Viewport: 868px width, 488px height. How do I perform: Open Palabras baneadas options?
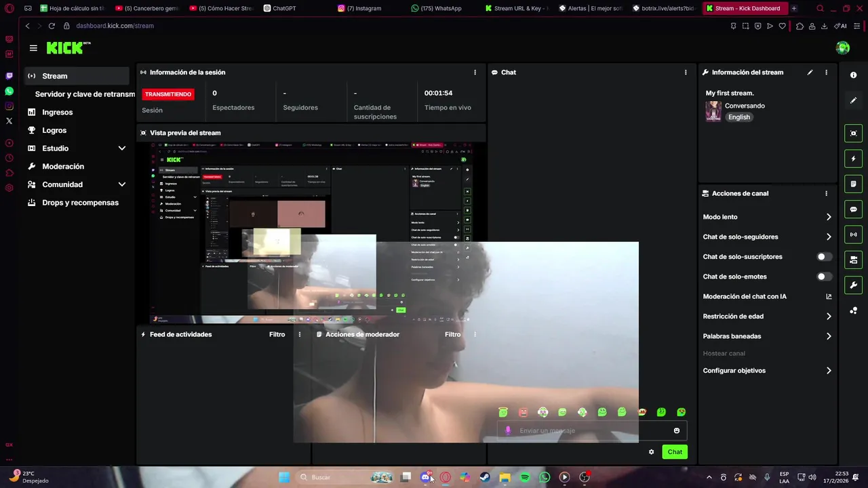coord(767,336)
